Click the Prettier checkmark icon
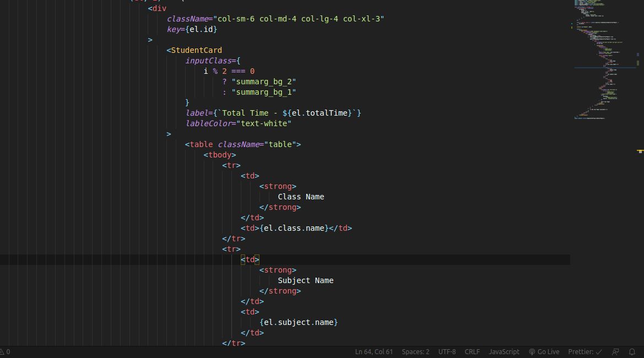The width and height of the screenshot is (644, 358). (x=598, y=351)
